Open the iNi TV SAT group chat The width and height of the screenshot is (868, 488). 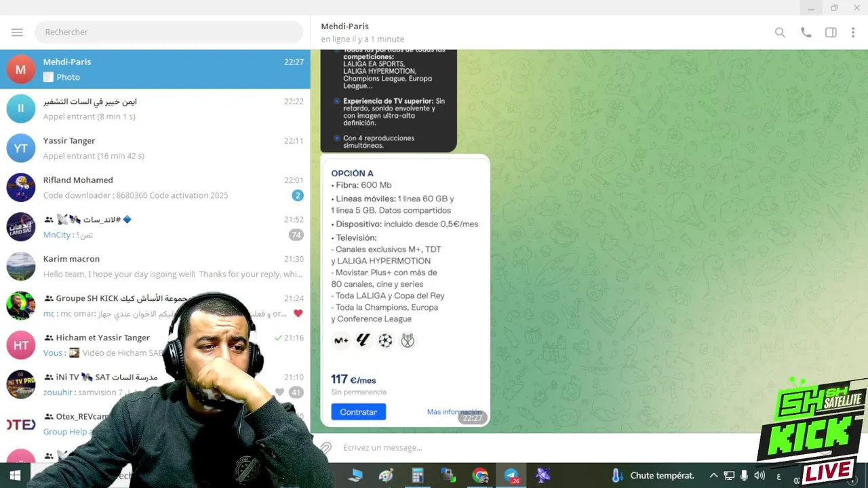tap(155, 384)
